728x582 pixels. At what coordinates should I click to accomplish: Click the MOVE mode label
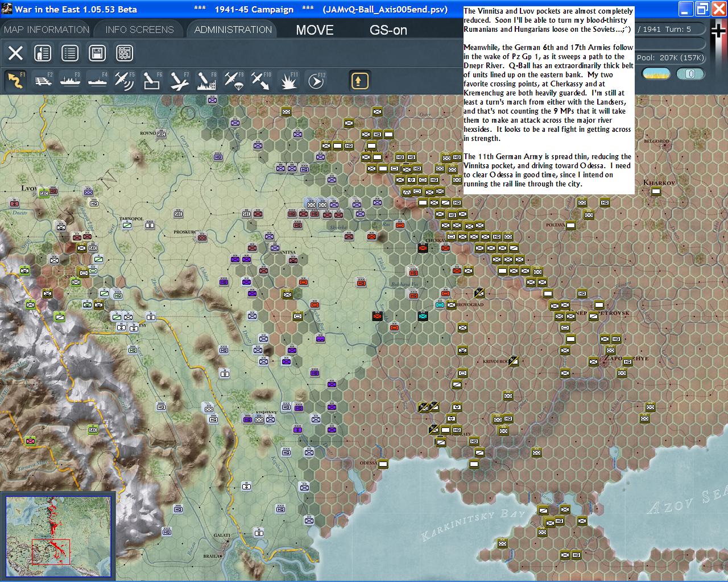tap(315, 30)
